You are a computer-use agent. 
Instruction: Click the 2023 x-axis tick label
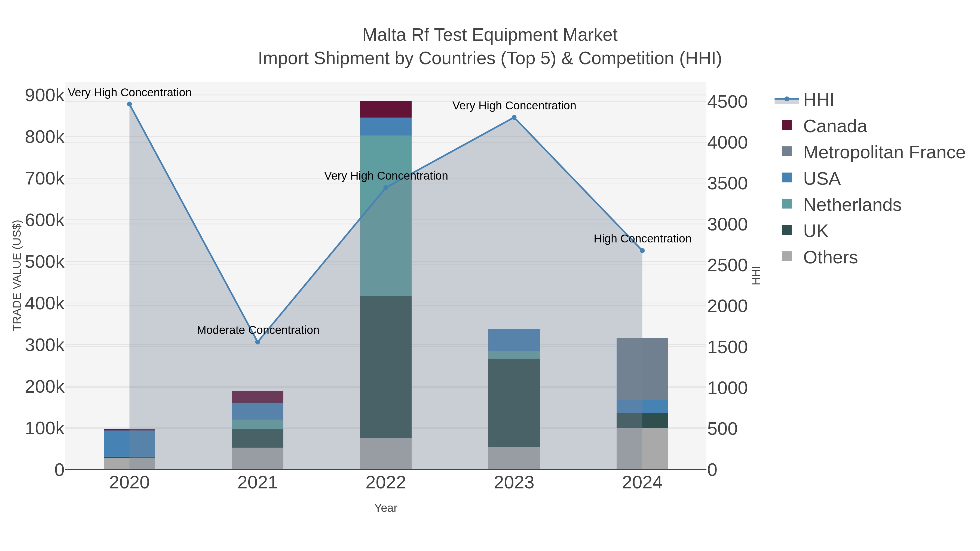point(514,483)
